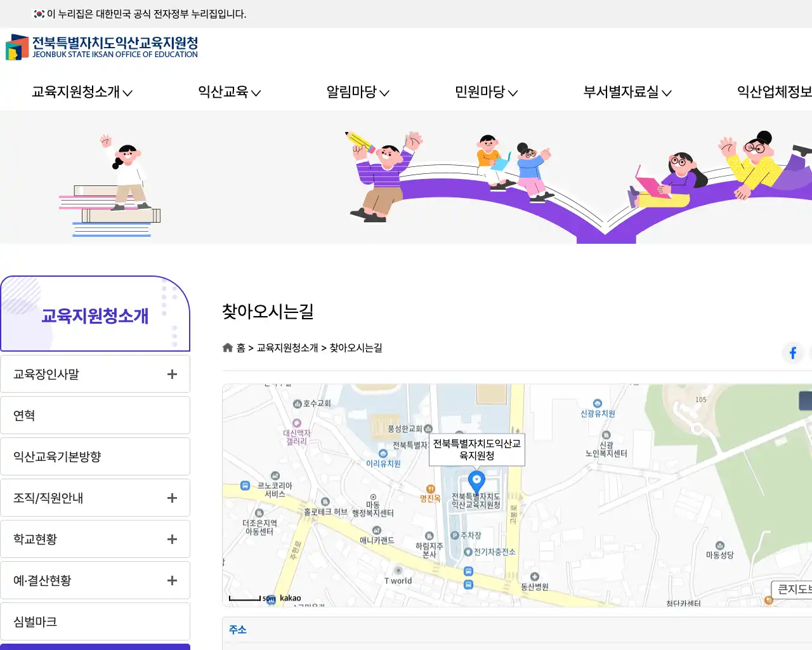Select 연혁 in the sidebar
The width and height of the screenshot is (812, 650).
[23, 415]
